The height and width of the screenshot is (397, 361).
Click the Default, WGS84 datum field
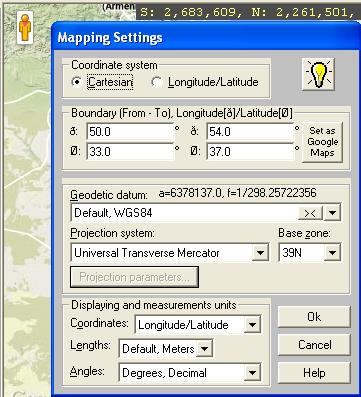pyautogui.click(x=184, y=213)
